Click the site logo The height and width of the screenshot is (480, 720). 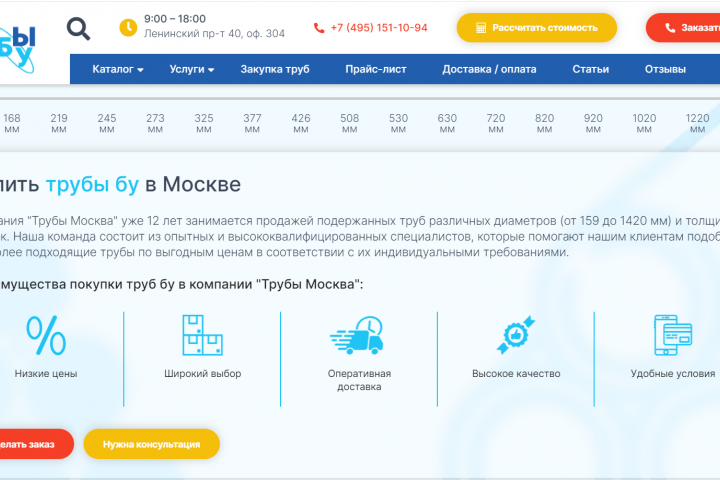pyautogui.click(x=17, y=50)
